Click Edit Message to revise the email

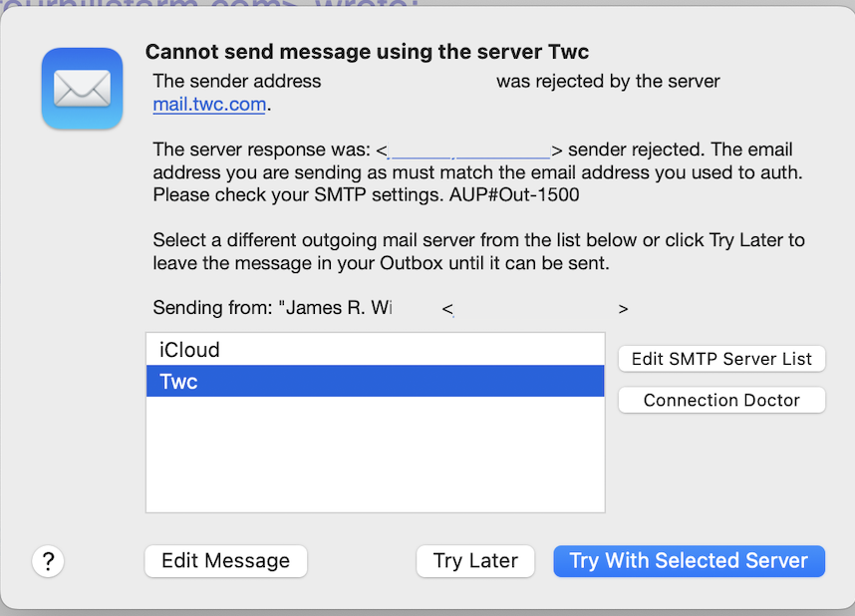coord(225,561)
